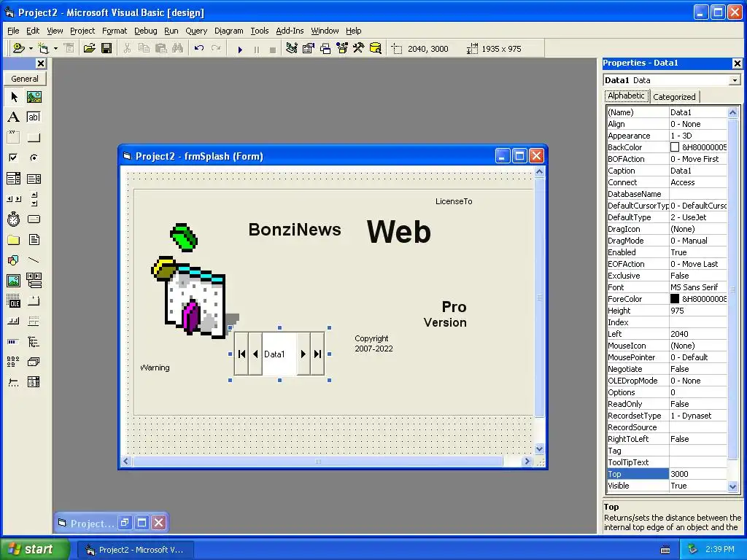Open the Data1 object combo box
The height and width of the screenshot is (560, 747).
(x=735, y=80)
